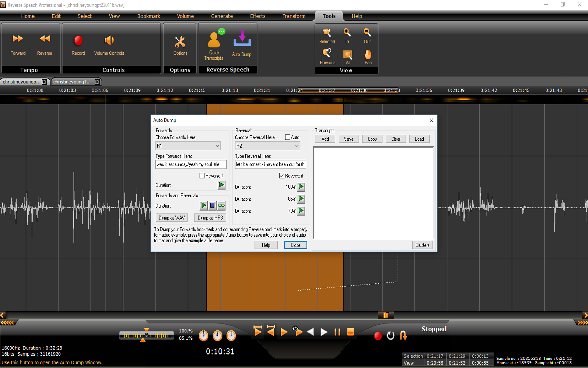The height and width of the screenshot is (368, 588).
Task: Click the Transcripts text area
Action: click(374, 193)
